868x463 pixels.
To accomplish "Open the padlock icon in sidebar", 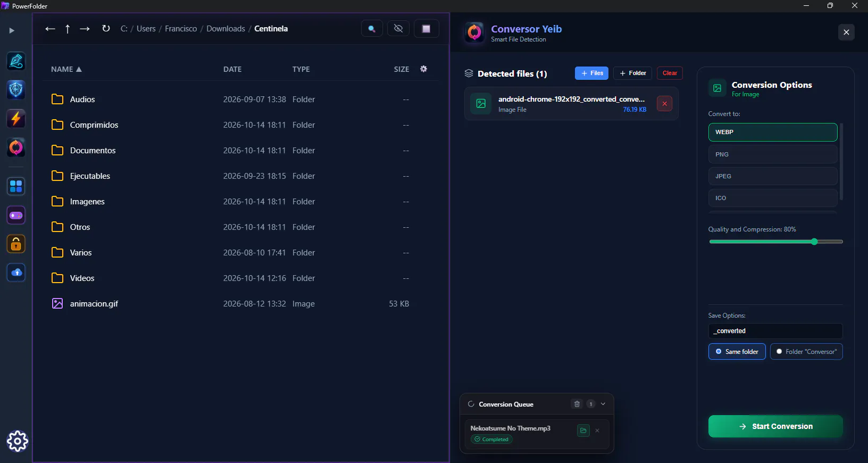I will coord(16,244).
